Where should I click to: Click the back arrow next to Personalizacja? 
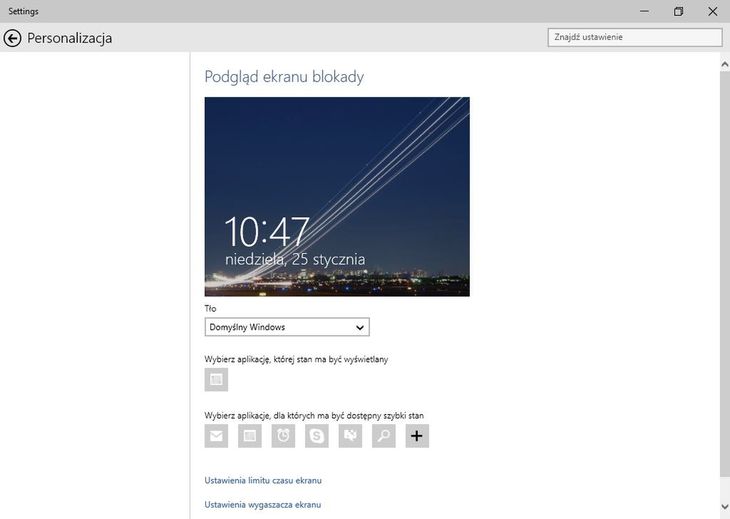[13, 38]
